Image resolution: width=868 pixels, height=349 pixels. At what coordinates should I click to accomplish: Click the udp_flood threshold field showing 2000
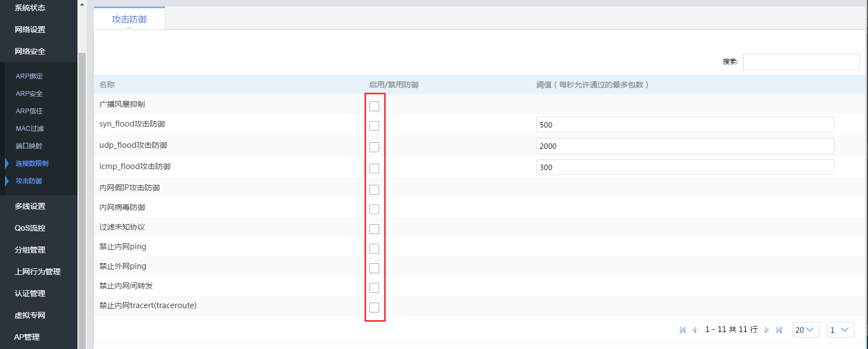pyautogui.click(x=685, y=146)
